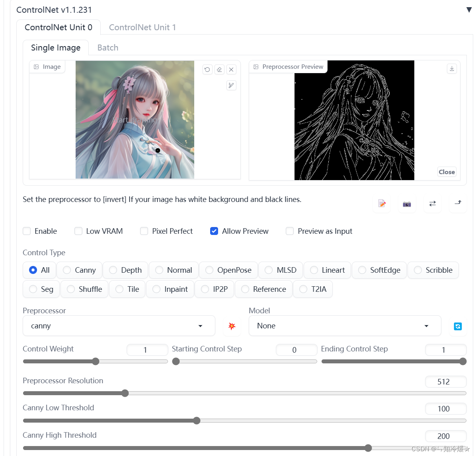Open the Model None dropdown

pyautogui.click(x=345, y=326)
